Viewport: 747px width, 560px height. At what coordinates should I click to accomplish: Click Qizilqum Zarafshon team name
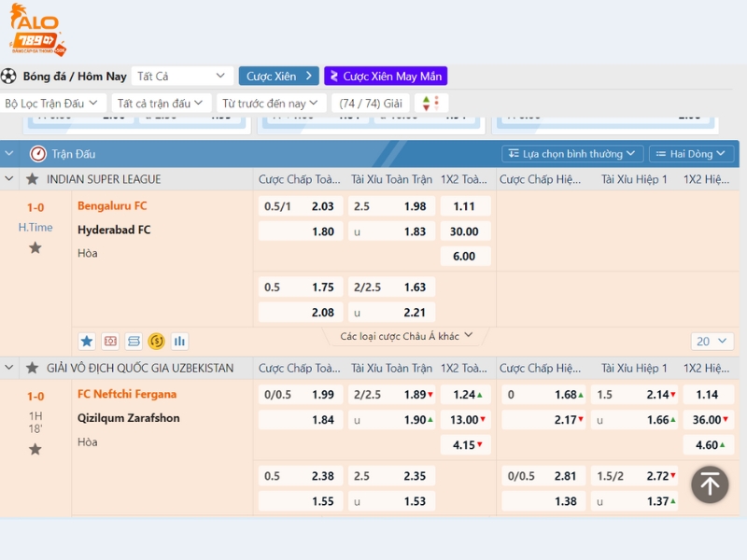(x=129, y=417)
